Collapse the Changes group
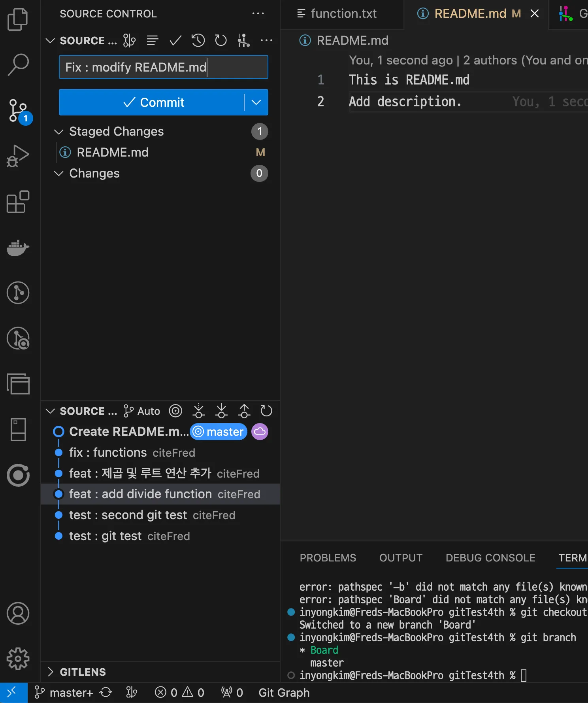Screen dimensions: 588x703 pyautogui.click(x=58, y=174)
